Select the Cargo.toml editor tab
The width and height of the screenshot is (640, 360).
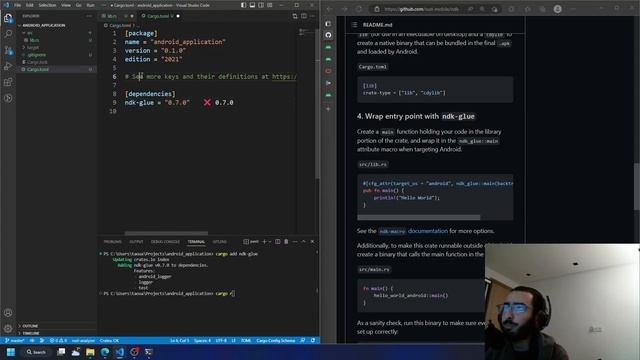(160, 16)
